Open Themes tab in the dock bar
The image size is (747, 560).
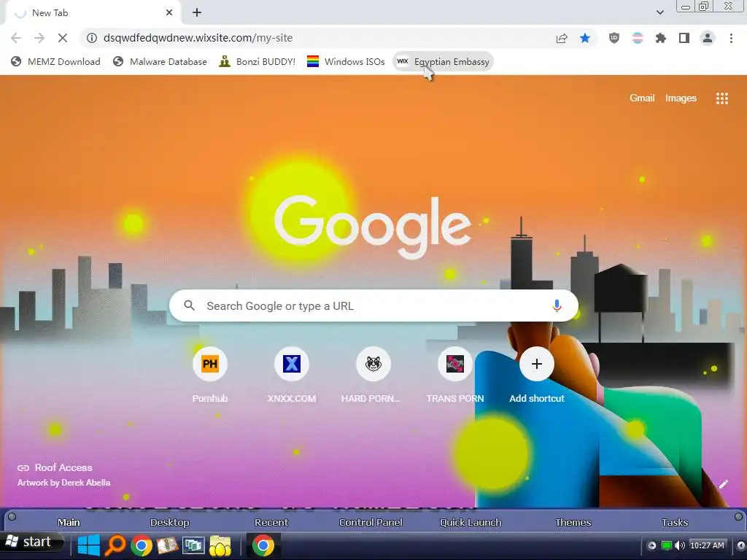[573, 522]
